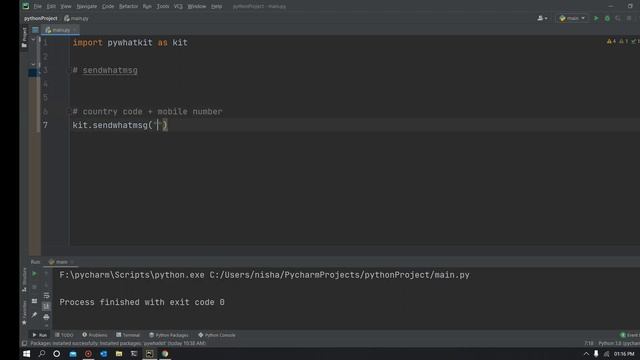This screenshot has width=640, height=360.
Task: Open Cortana circle icon in taskbar
Action: 57,354
